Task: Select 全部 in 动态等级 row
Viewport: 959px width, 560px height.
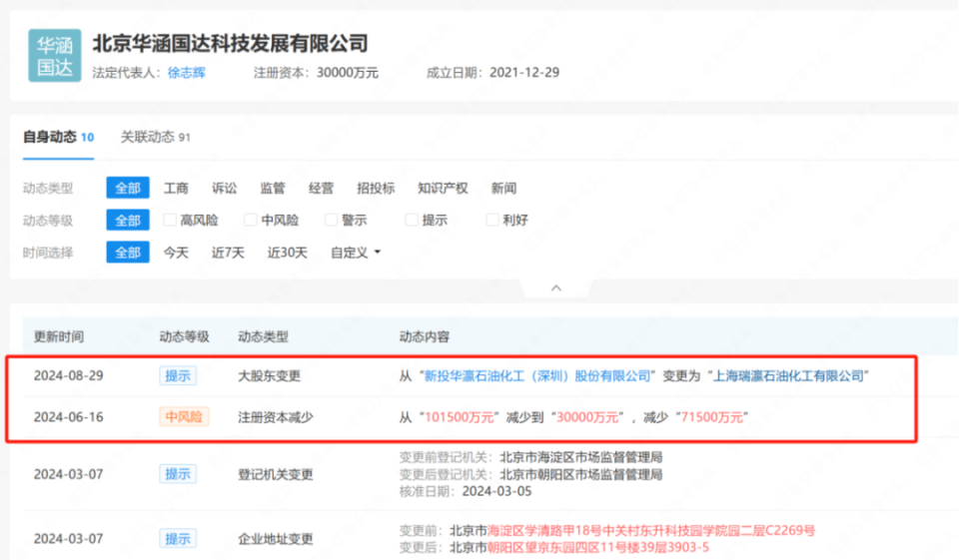Action: click(x=128, y=220)
